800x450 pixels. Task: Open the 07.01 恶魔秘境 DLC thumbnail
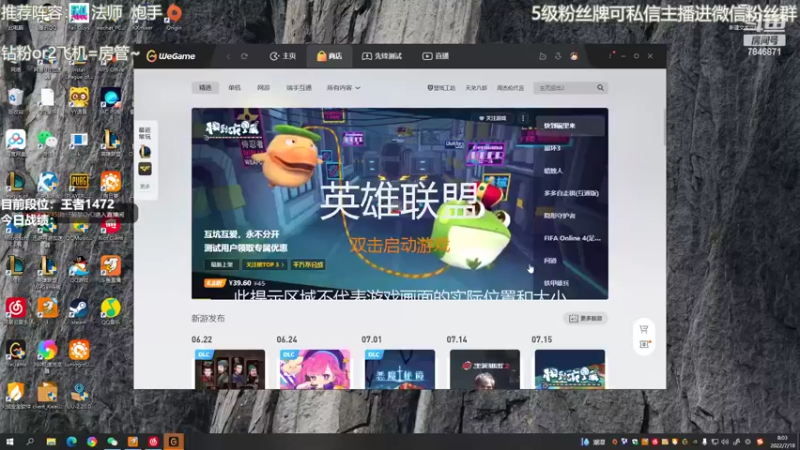tap(400, 369)
